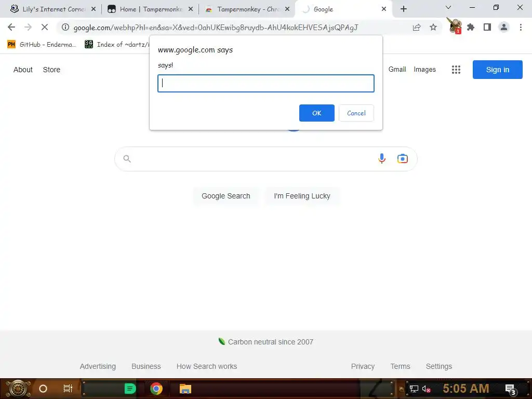
Task: Open File Explorer from the taskbar
Action: tap(185, 389)
